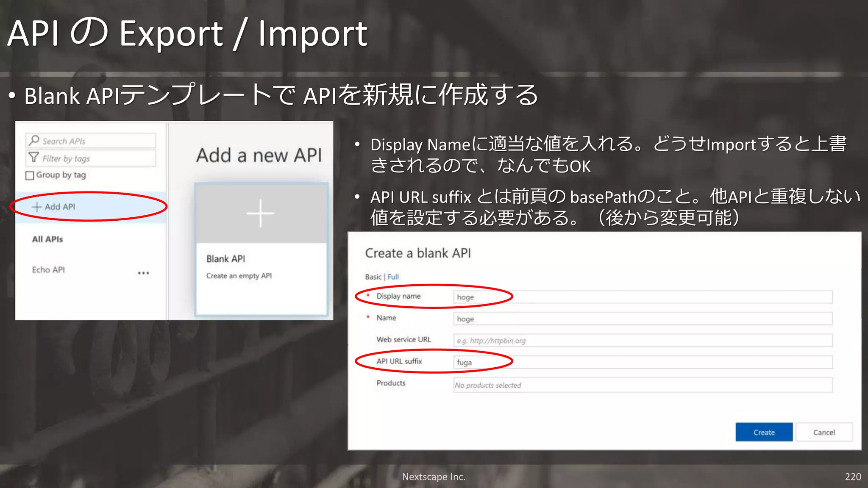Open the Echo API ellipsis menu

coord(143,273)
